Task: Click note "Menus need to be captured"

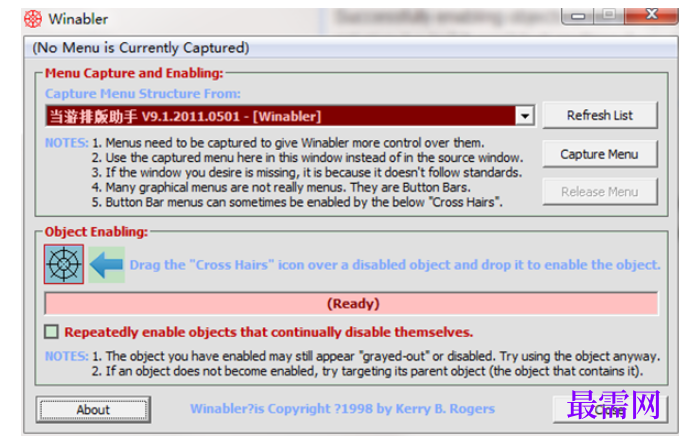Action: click(288, 143)
